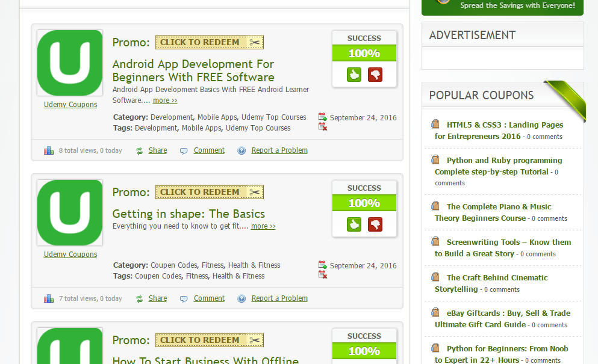
Task: Click expiry calendar icon for Getting in shape coupon
Action: [323, 274]
